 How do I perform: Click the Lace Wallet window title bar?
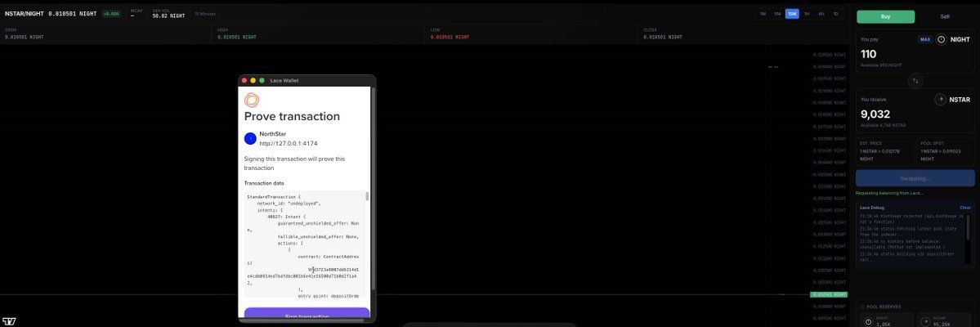point(307,80)
